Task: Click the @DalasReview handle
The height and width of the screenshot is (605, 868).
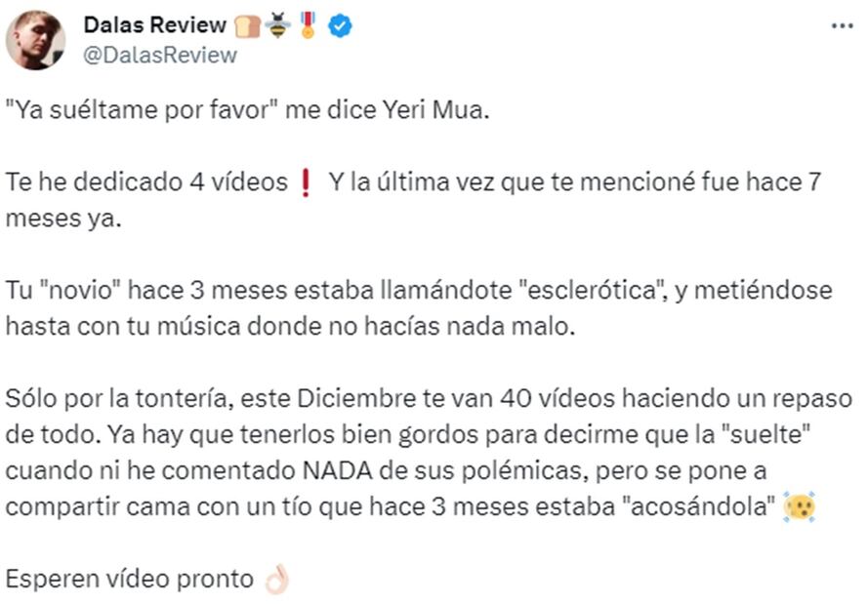Action: 160,55
